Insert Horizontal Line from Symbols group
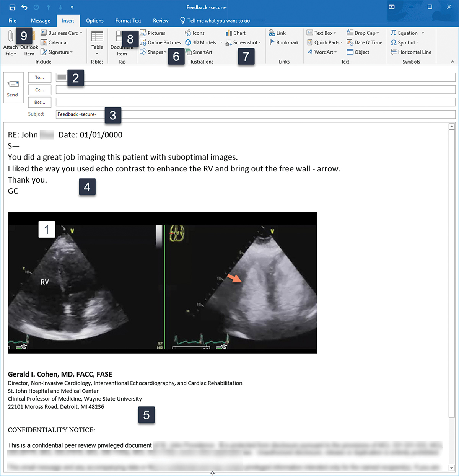Screen dimensions: 459x476 coord(410,52)
